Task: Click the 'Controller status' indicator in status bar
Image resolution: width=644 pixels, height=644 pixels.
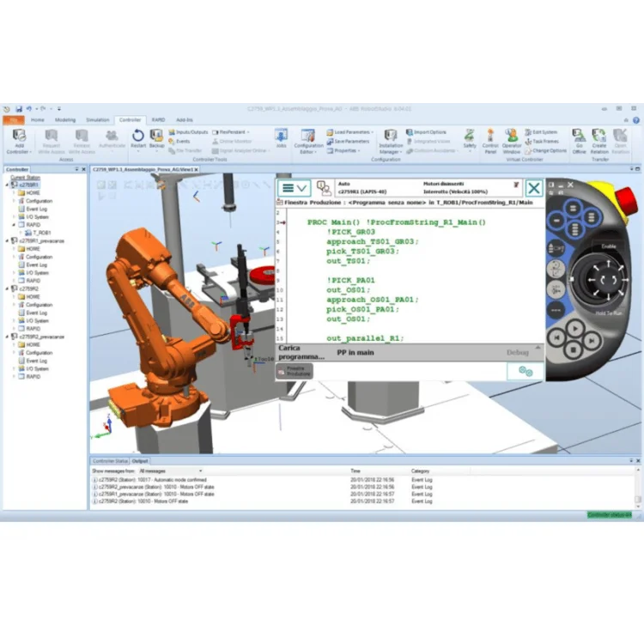Action: pos(610,515)
